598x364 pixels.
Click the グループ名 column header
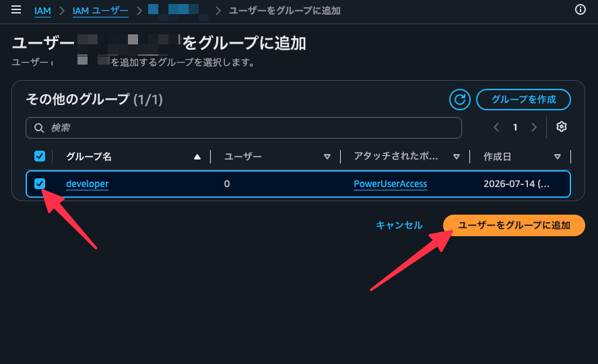(x=89, y=157)
